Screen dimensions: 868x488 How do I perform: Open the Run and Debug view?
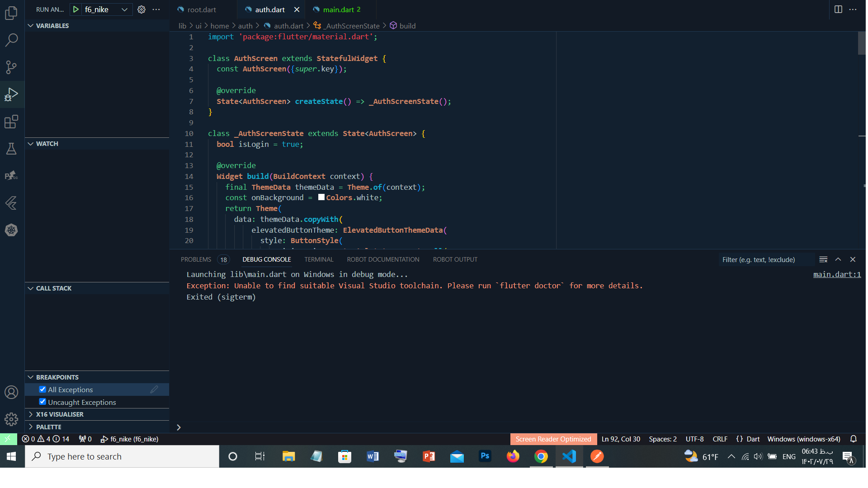coord(11,94)
